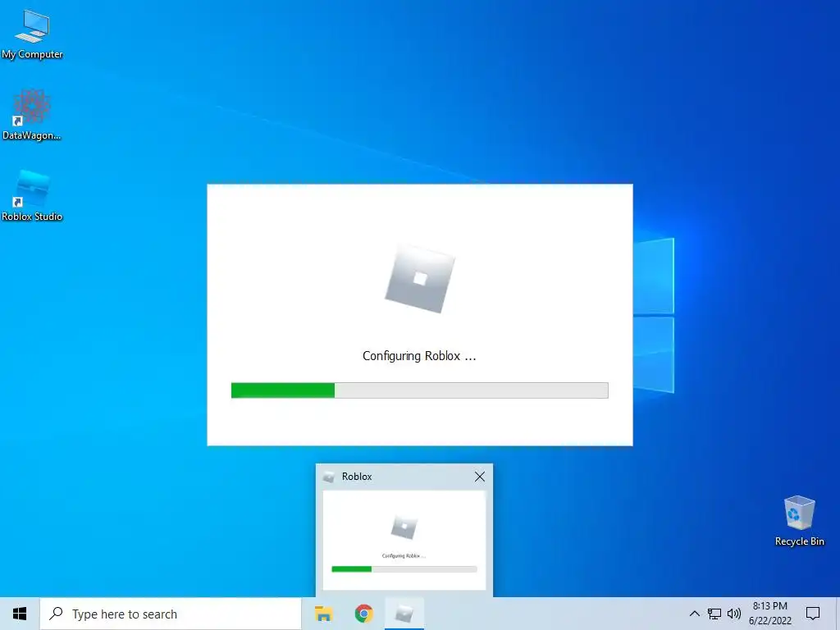This screenshot has width=840, height=630.
Task: Select the Recycle Bin desktop icon
Action: (x=799, y=521)
